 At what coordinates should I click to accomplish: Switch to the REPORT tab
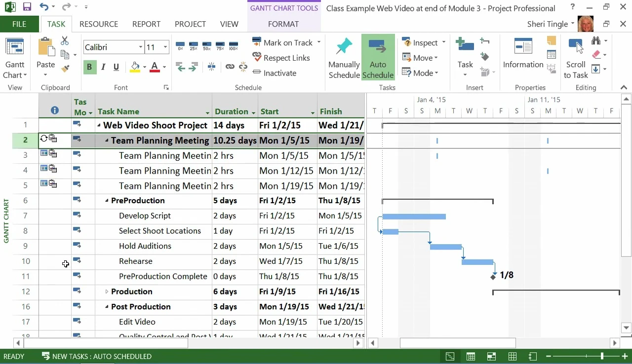146,24
